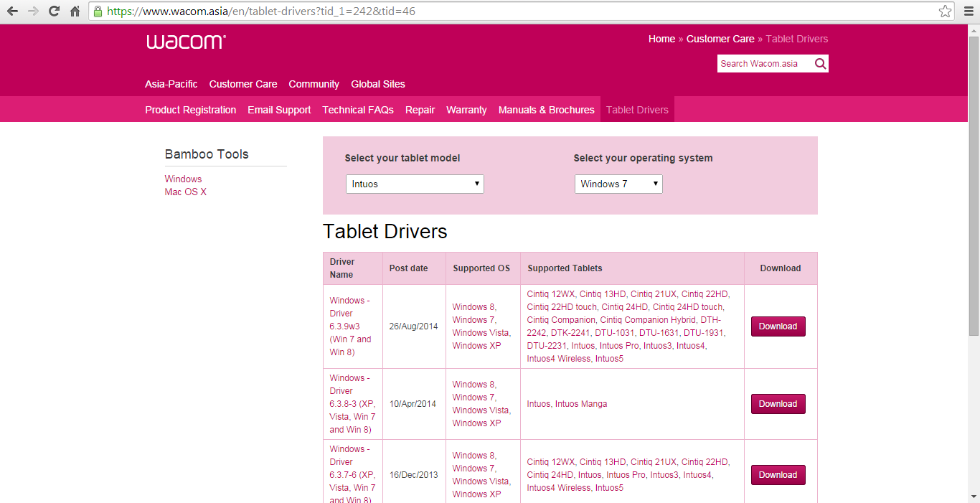Click the Driver Name column header
This screenshot has height=503, width=980.
tap(342, 268)
